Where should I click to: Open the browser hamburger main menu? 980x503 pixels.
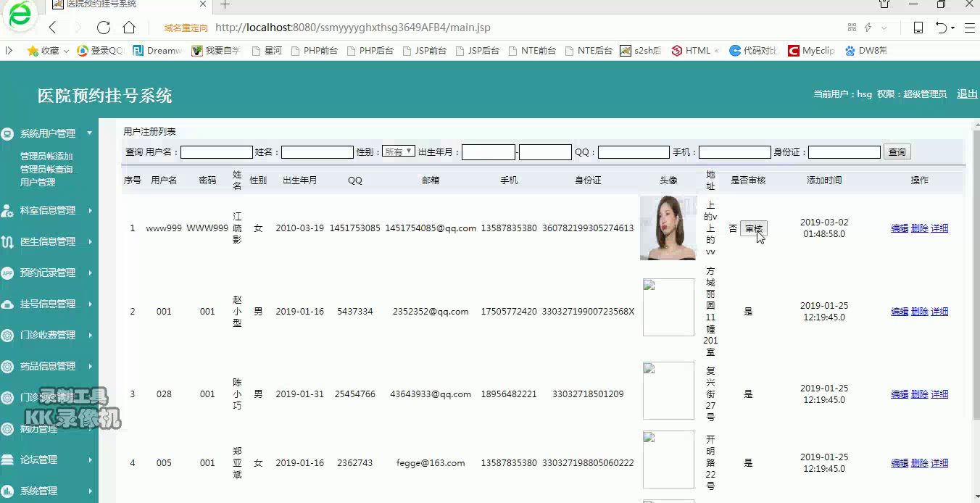pos(970,28)
